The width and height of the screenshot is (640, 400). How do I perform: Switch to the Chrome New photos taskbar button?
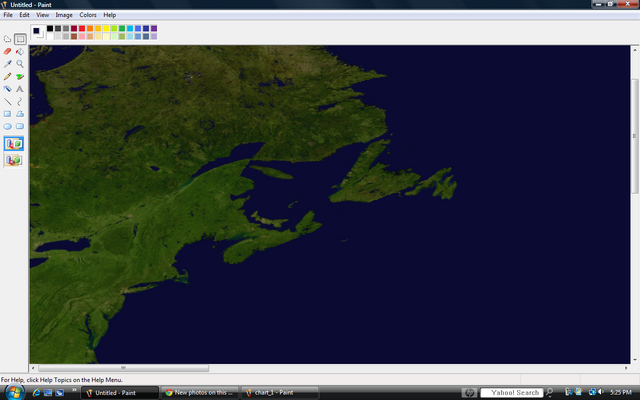point(200,393)
